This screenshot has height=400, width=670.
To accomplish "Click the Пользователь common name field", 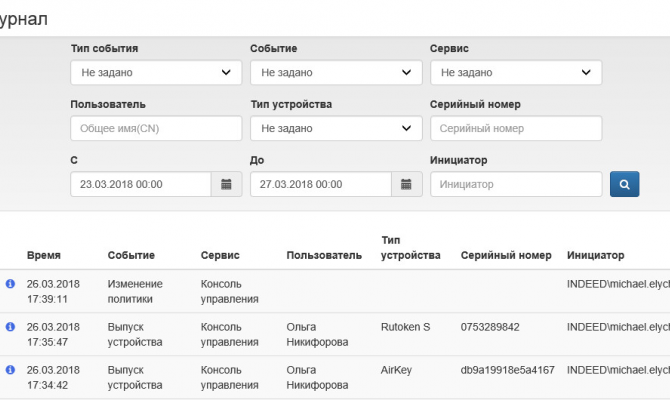I will pos(156,129).
